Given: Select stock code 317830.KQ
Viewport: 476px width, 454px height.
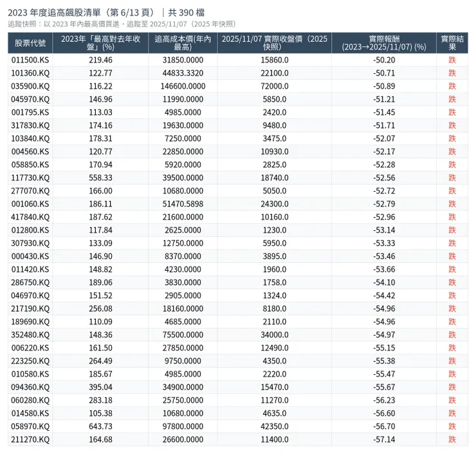Looking at the screenshot, I should (30, 125).
